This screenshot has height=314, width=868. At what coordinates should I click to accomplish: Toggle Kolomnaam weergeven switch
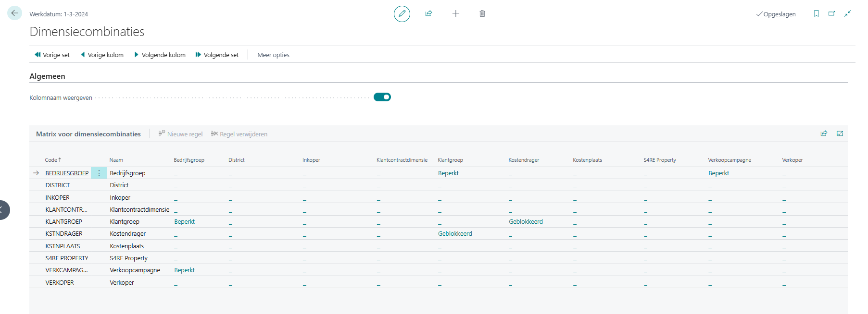coord(382,97)
